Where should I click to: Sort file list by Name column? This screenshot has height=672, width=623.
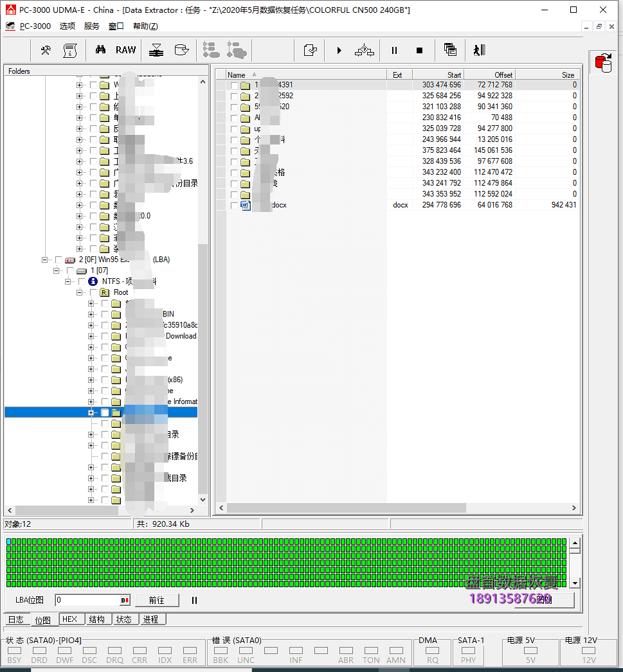click(x=306, y=75)
